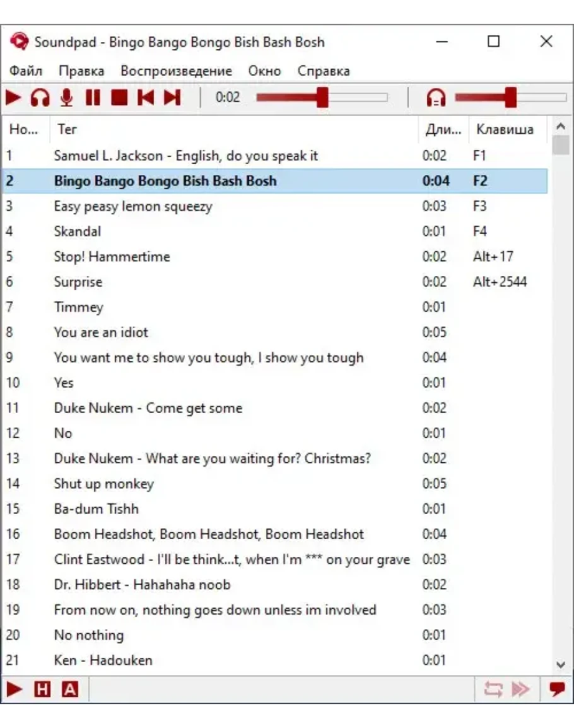Open the Файл menu

[26, 71]
